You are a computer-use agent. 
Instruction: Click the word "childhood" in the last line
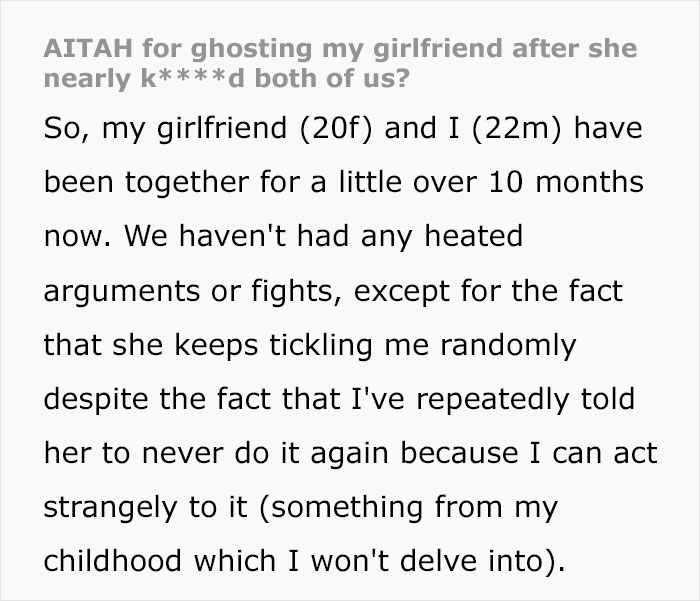tap(112, 561)
